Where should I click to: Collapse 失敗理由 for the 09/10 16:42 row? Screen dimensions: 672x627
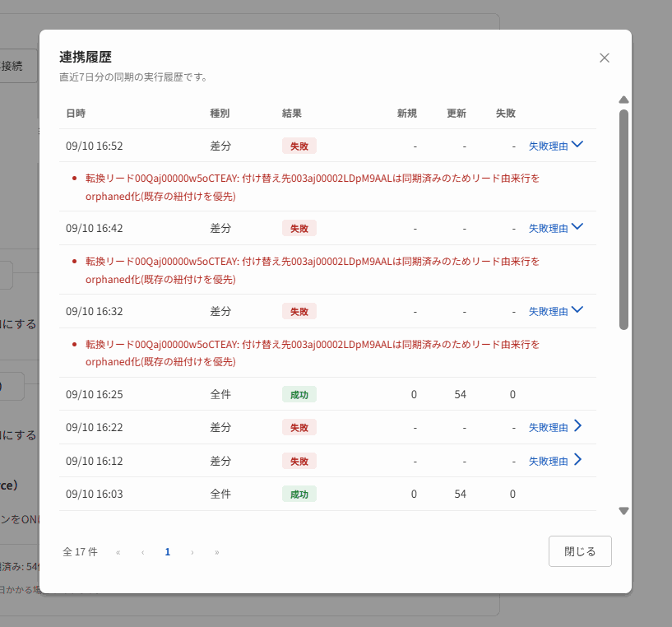coord(555,228)
